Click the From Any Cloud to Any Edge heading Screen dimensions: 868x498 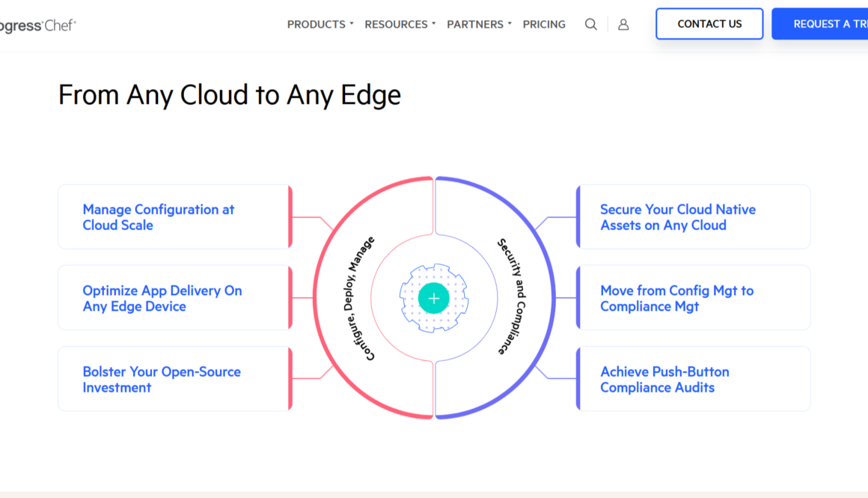(230, 95)
